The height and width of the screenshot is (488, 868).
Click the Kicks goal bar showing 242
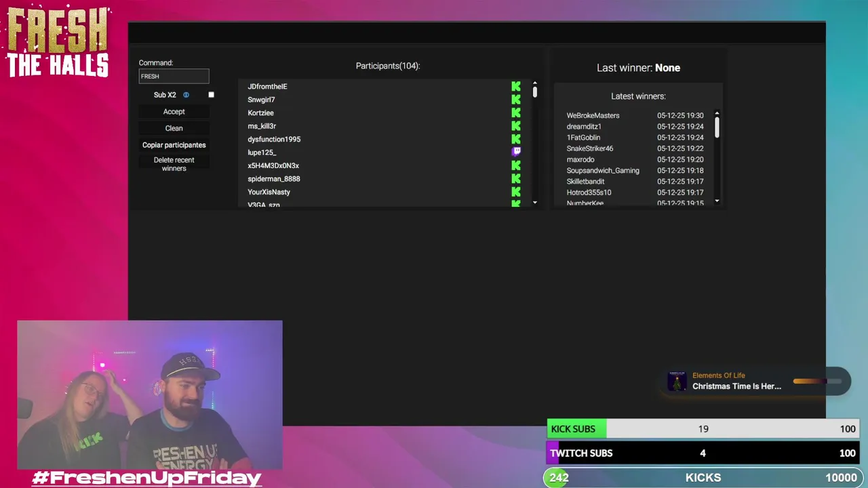coord(703,478)
